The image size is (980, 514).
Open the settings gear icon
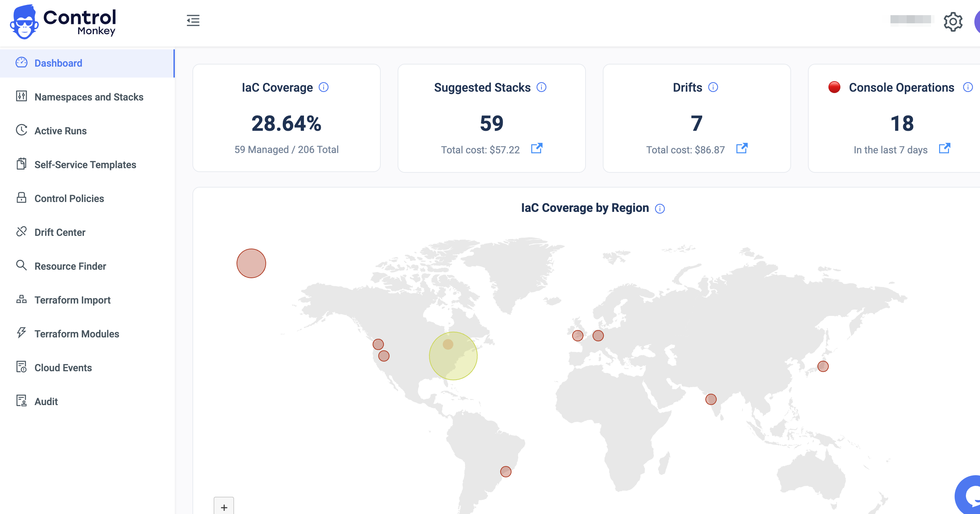(x=953, y=22)
